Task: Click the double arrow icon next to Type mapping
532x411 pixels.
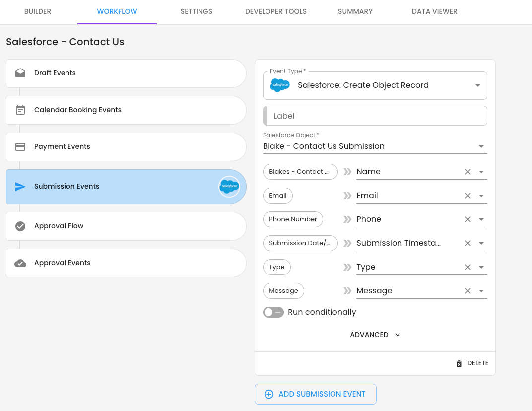Action: pyautogui.click(x=347, y=267)
